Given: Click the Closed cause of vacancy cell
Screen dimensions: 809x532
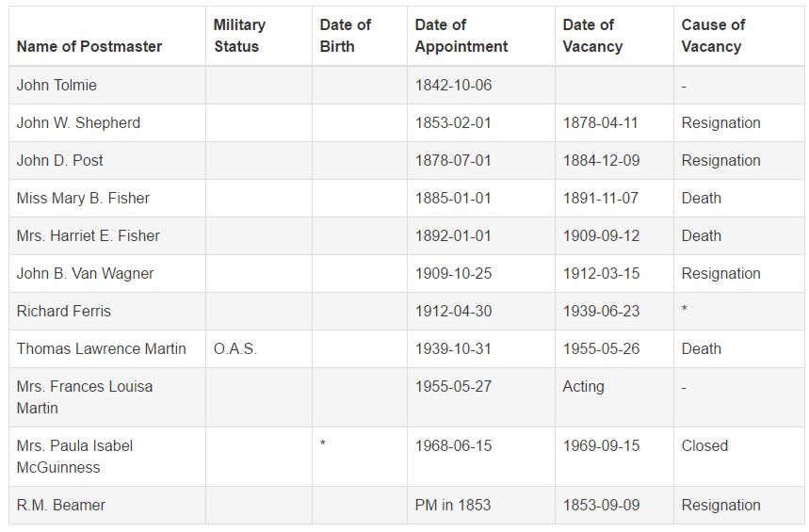Looking at the screenshot, I should pos(738,457).
